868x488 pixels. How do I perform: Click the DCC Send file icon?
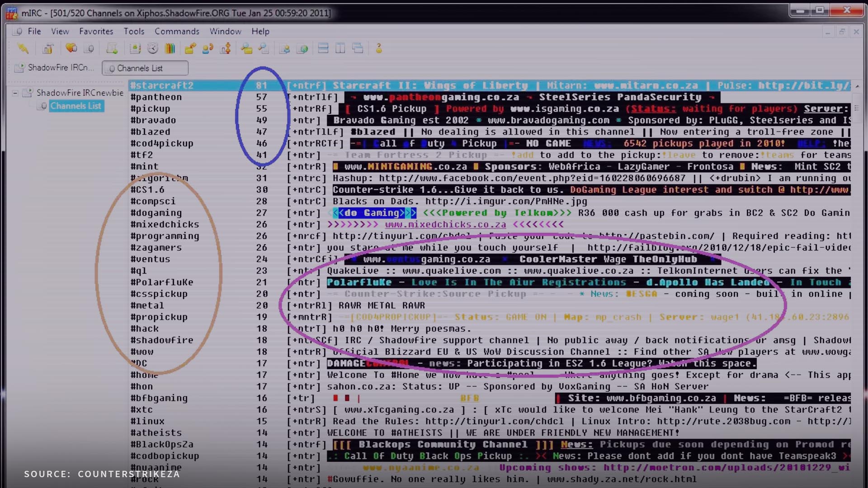pos(190,48)
